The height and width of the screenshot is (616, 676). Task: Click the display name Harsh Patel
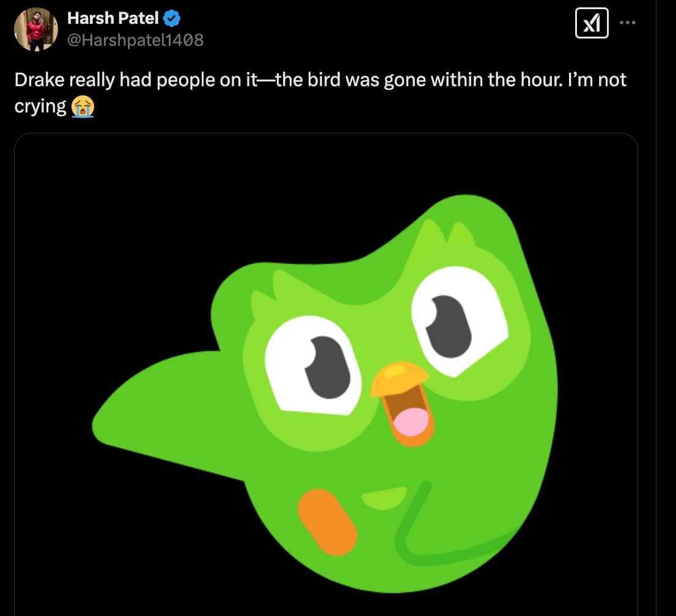112,19
